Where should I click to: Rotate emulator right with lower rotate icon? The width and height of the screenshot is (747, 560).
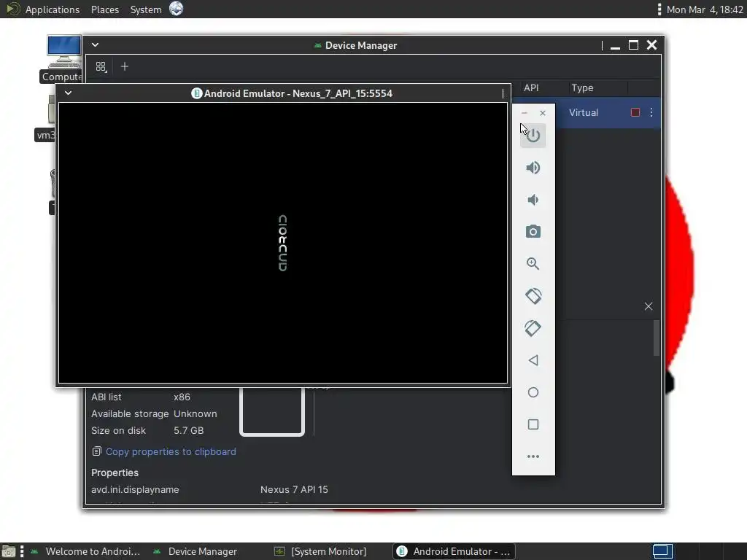[533, 328]
